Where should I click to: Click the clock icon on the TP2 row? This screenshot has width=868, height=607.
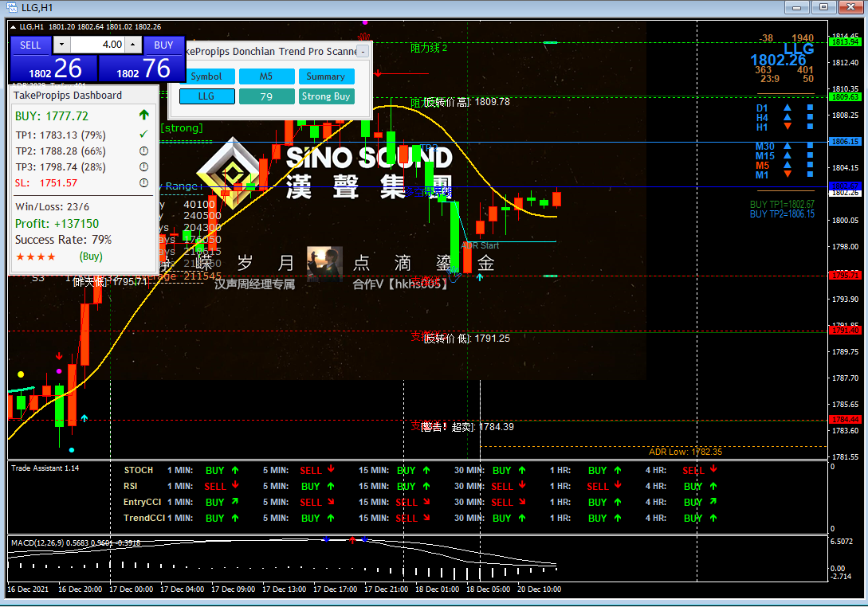(x=144, y=151)
